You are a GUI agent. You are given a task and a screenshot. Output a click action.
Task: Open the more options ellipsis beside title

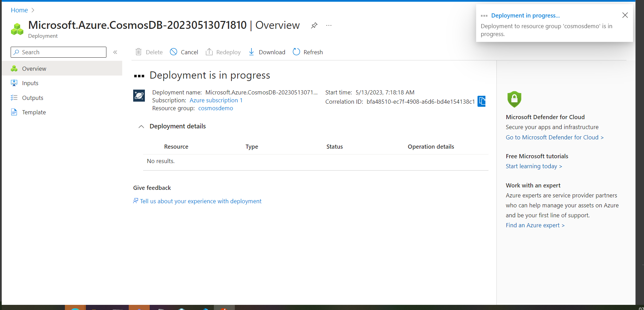point(329,25)
